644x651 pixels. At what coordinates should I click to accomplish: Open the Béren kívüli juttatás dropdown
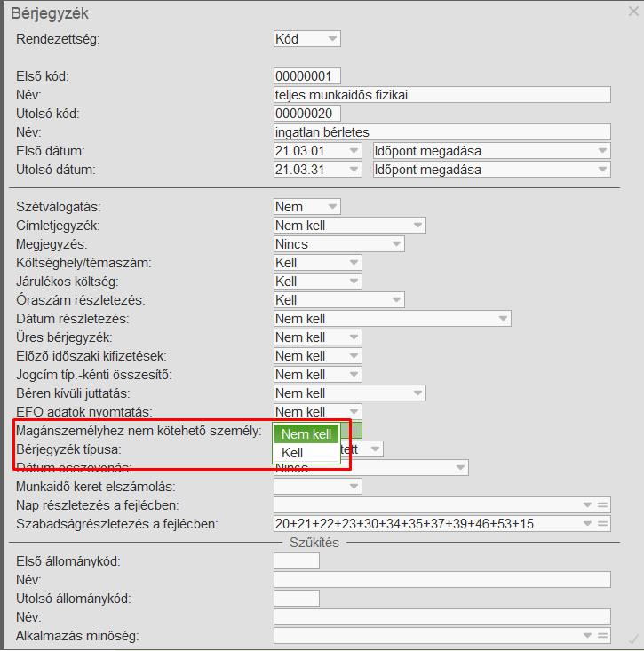[x=350, y=393]
